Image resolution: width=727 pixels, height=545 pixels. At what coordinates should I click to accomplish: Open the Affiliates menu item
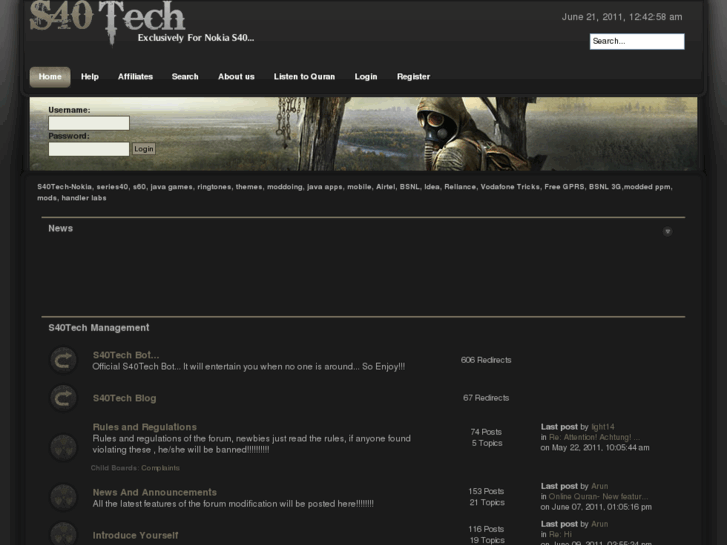[x=135, y=77]
